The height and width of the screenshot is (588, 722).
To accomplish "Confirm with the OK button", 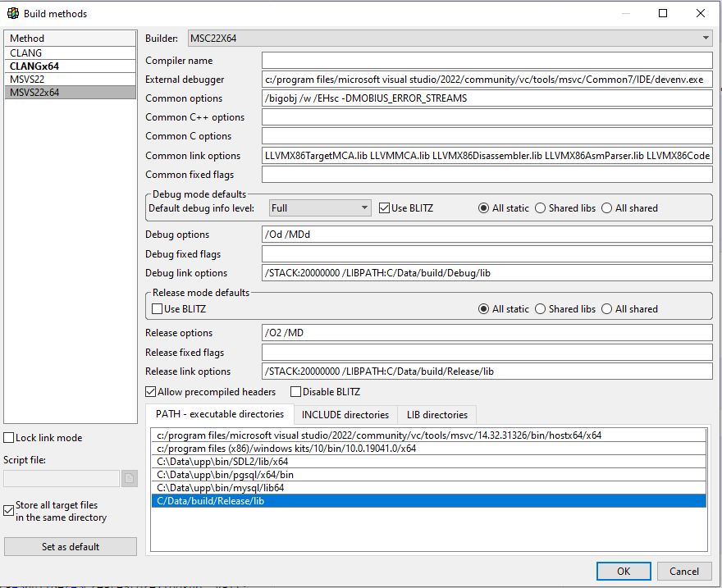I will [624, 571].
